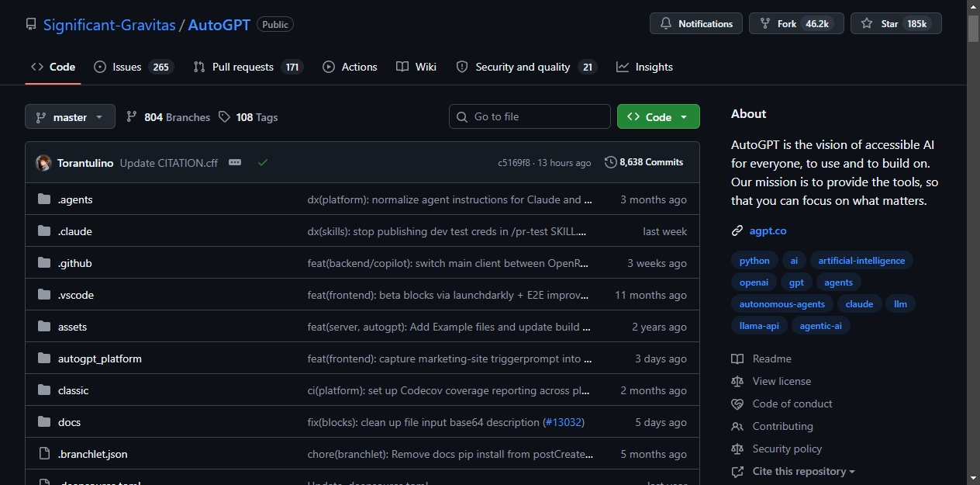The width and height of the screenshot is (980, 485).
Task: Switch to Pull requests tab
Action: (x=247, y=67)
